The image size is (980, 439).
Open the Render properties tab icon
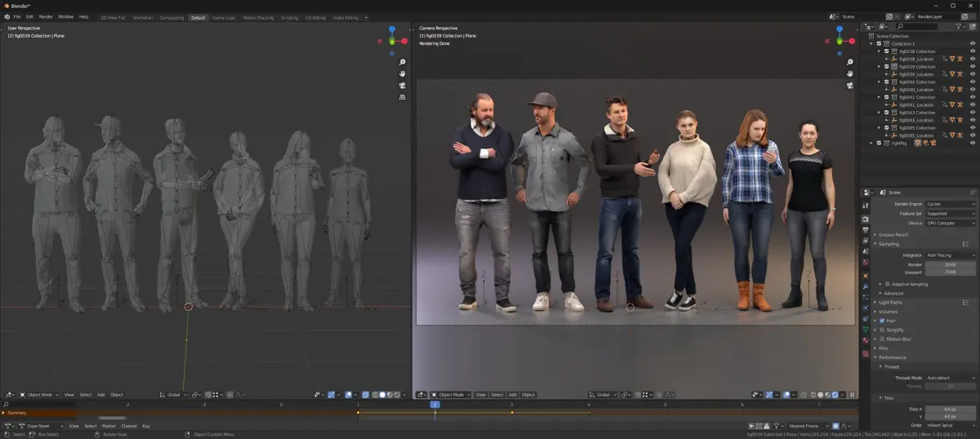866,219
